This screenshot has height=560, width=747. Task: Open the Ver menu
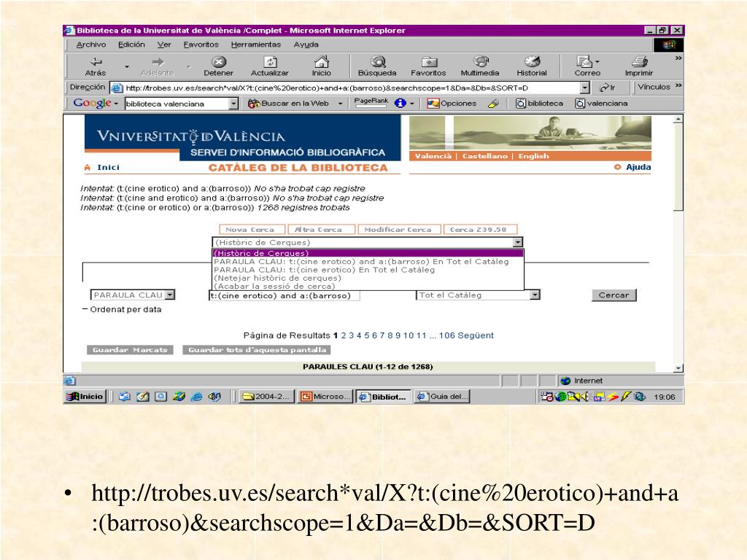click(164, 44)
